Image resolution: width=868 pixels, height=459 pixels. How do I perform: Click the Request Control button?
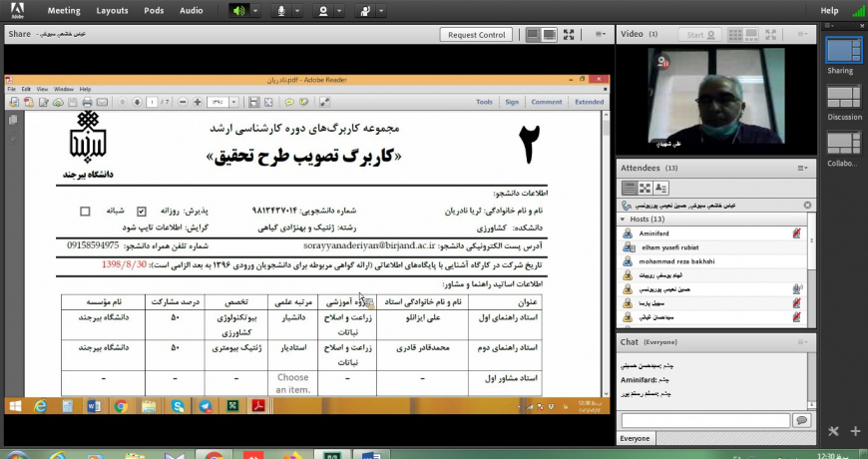point(477,35)
